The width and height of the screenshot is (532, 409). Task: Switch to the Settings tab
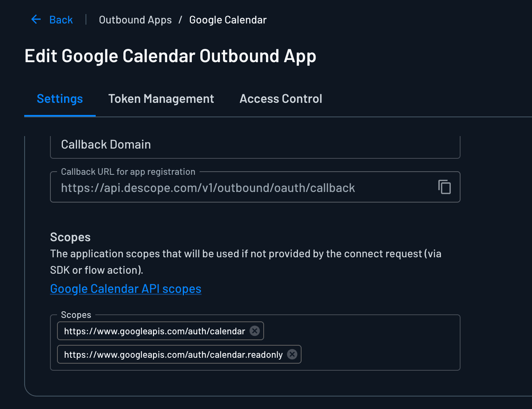[x=60, y=99]
